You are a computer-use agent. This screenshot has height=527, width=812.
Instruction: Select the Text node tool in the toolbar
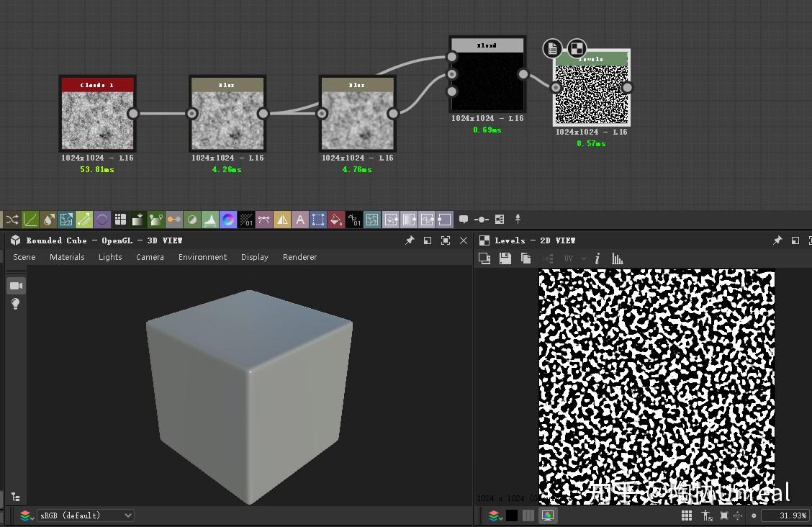[x=299, y=219]
